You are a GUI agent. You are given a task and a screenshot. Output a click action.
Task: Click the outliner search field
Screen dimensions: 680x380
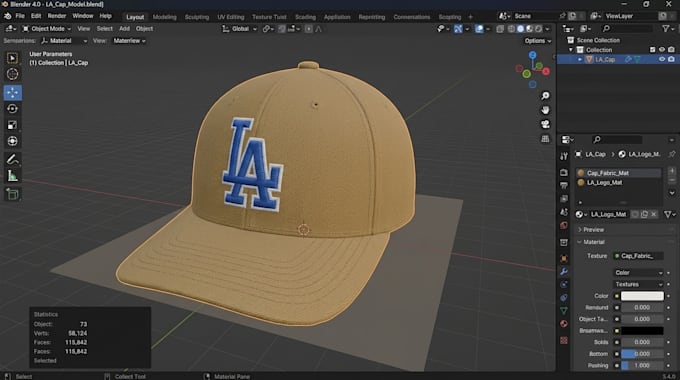tap(627, 29)
